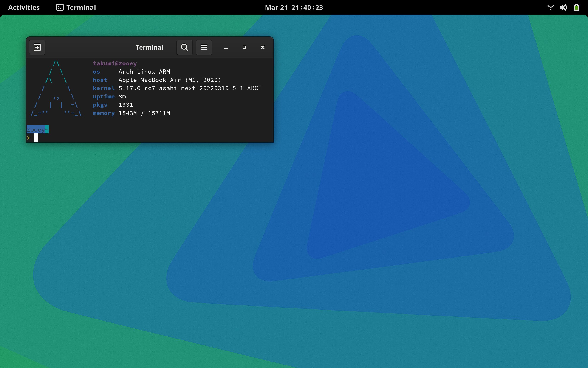Click the 'kernel' label
Image resolution: width=588 pixels, height=368 pixels.
click(x=104, y=88)
